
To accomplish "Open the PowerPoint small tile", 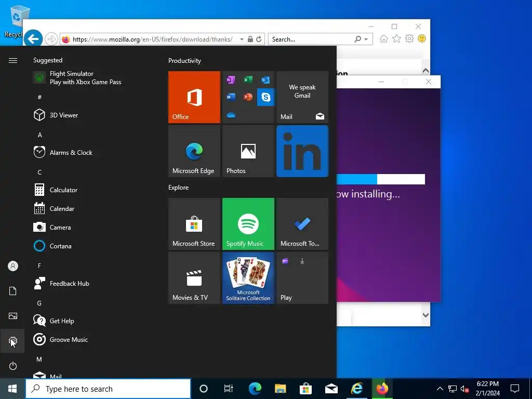I will click(248, 97).
